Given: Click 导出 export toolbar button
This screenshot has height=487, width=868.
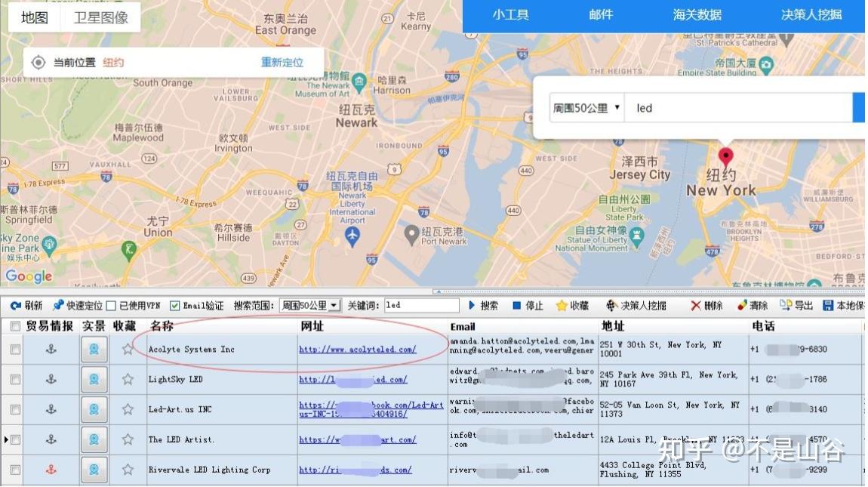Looking at the screenshot, I should coord(796,306).
